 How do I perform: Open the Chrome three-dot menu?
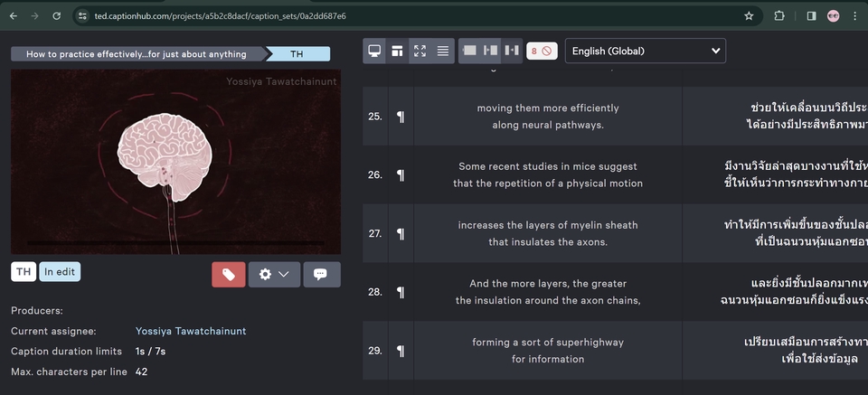click(855, 16)
